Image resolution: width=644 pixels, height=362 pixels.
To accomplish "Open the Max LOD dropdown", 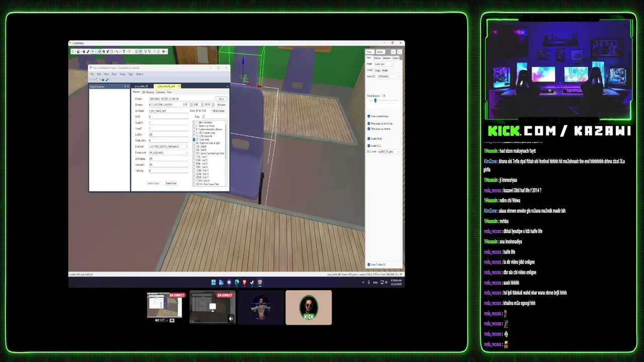I will (x=388, y=76).
